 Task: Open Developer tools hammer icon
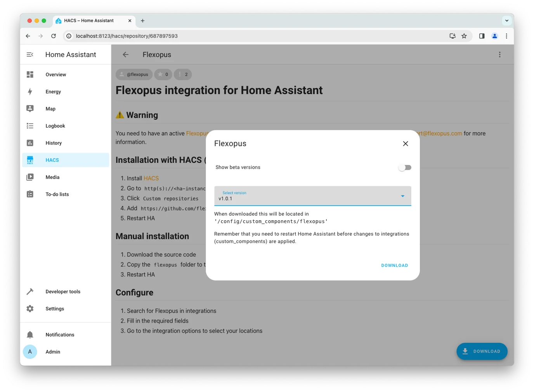click(30, 292)
